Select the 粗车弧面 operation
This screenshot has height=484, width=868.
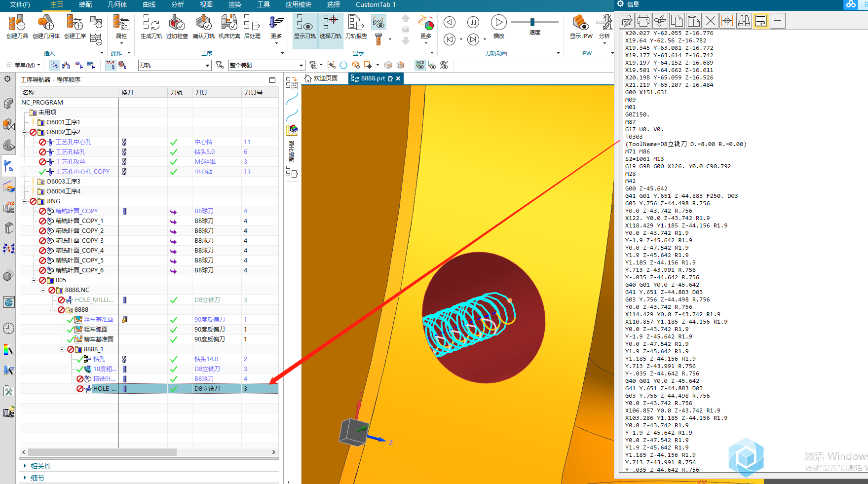coord(96,330)
